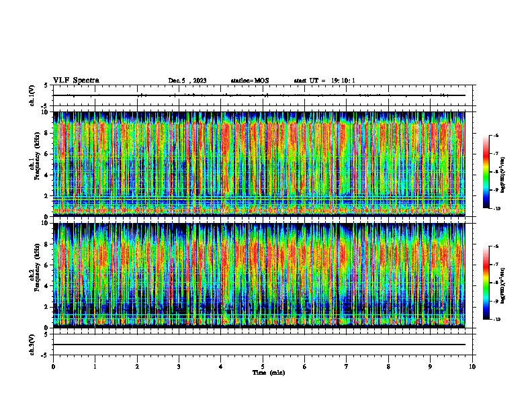Click the "start UT = 19:10:1" header text
Image resolution: width=532 pixels, height=411 pixels.
324,81
